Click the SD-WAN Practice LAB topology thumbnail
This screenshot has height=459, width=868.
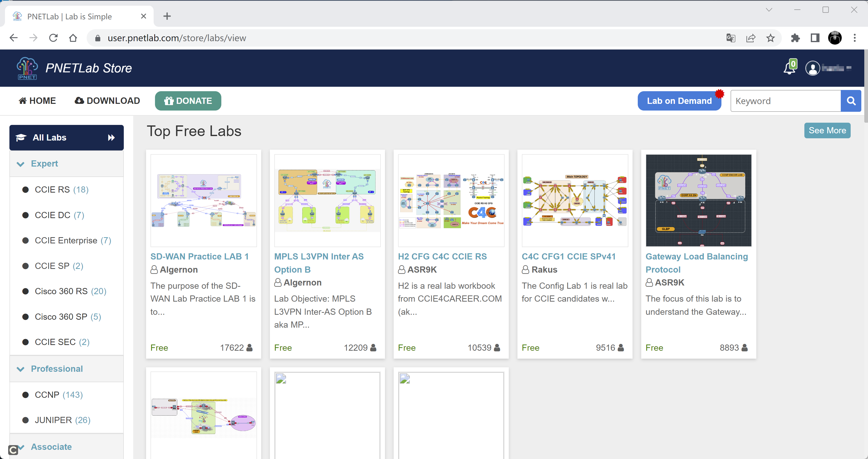point(204,200)
